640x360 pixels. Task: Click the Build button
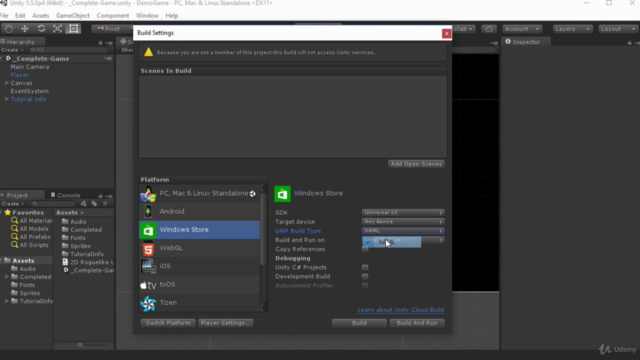(359, 323)
